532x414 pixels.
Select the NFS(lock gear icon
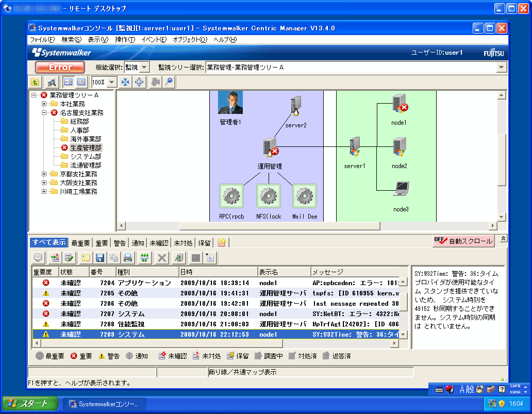(x=269, y=196)
